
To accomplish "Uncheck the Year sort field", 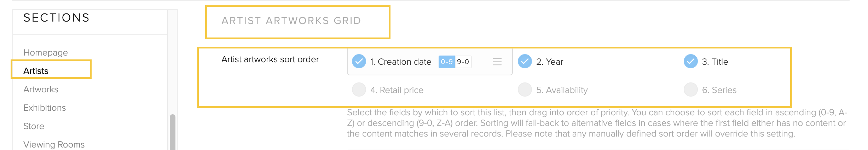I will 525,61.
